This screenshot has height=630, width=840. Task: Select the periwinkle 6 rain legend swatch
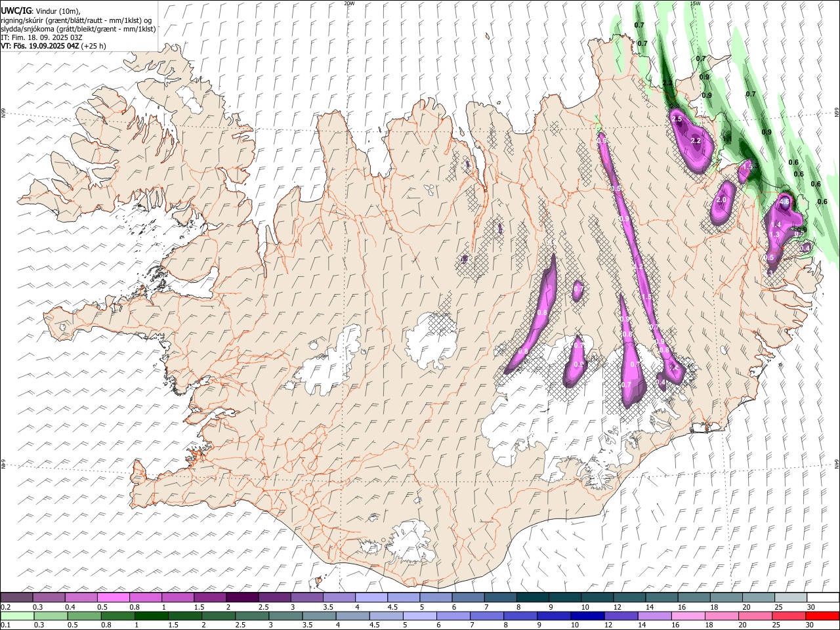[x=453, y=616]
